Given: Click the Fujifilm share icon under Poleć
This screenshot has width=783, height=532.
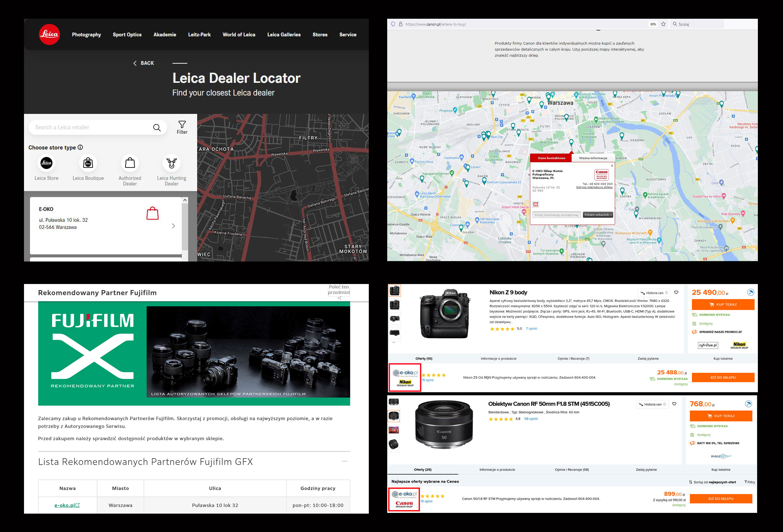Looking at the screenshot, I should click(339, 298).
